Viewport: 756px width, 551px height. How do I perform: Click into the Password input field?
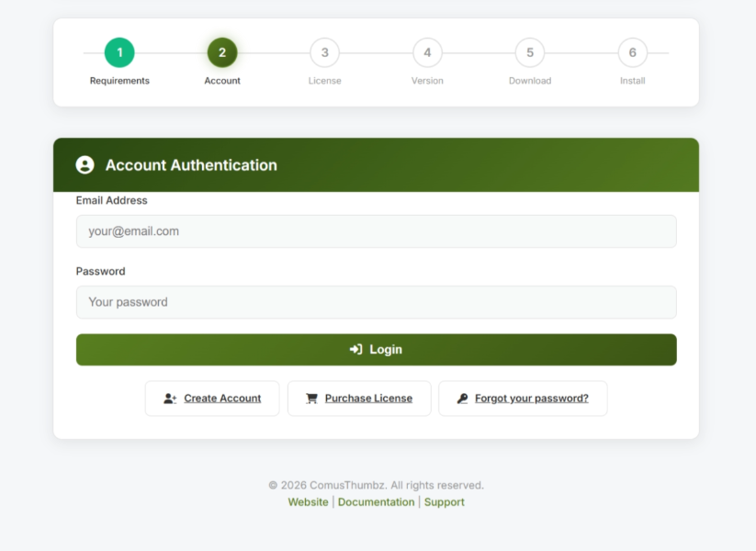click(x=376, y=302)
